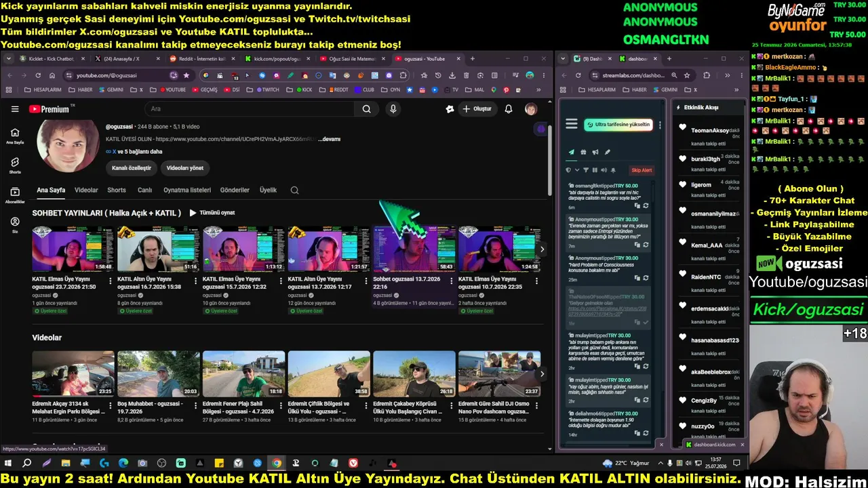Open Abonelikler in the YouTube sidebar
This screenshot has width=868, height=488.
coord(15,195)
